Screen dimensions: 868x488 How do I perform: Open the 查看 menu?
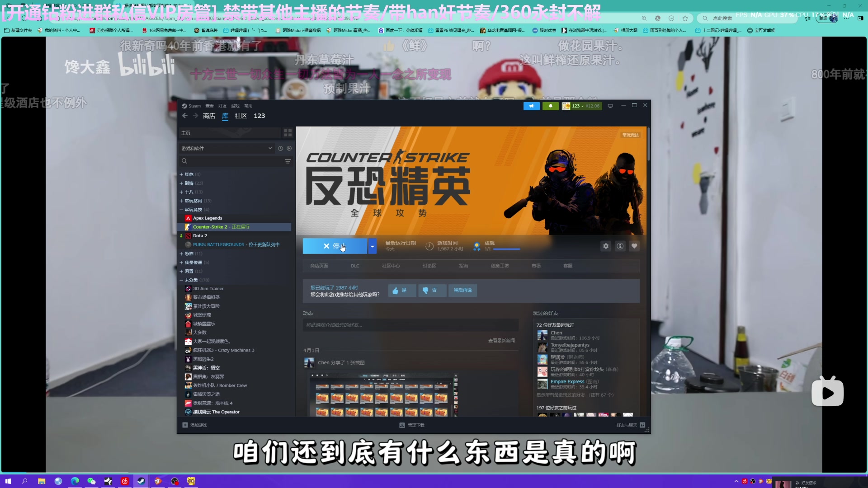tap(209, 106)
